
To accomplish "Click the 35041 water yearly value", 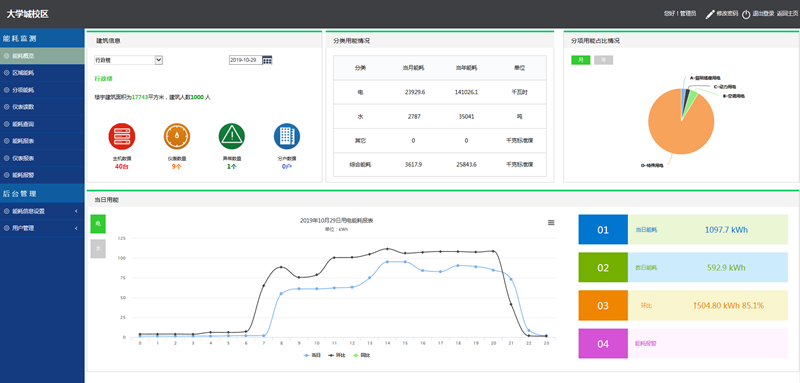I will [x=466, y=116].
